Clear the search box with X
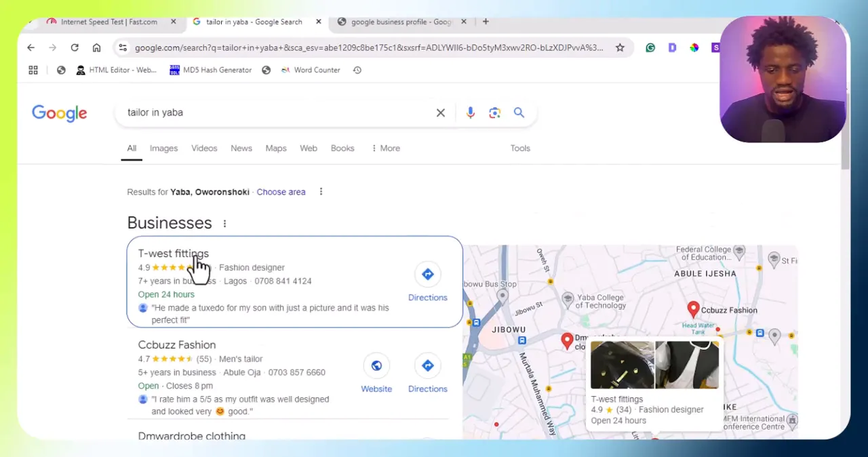The image size is (868, 457). tap(441, 113)
